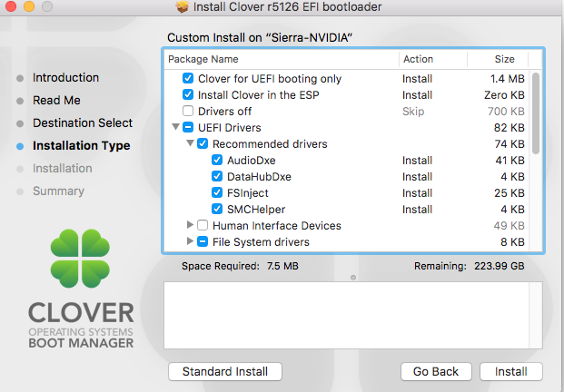Image resolution: width=564 pixels, height=392 pixels.
Task: Click the 82 KB size of UEFI Drivers
Action: click(510, 127)
